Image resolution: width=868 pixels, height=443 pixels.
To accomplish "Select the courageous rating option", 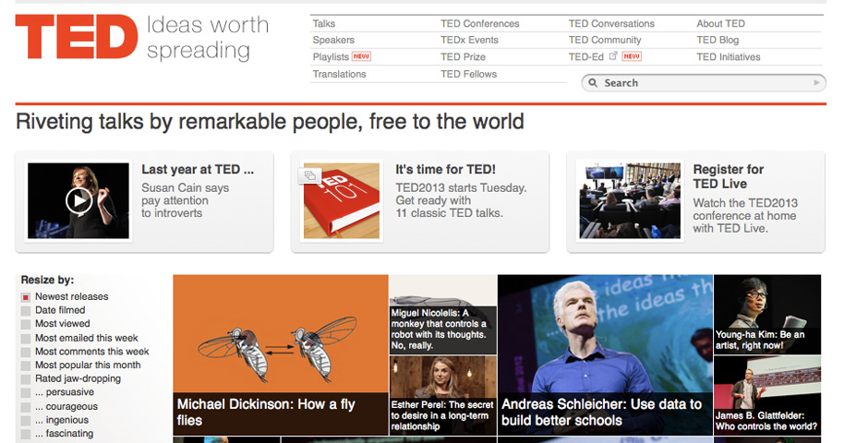I will [26, 407].
